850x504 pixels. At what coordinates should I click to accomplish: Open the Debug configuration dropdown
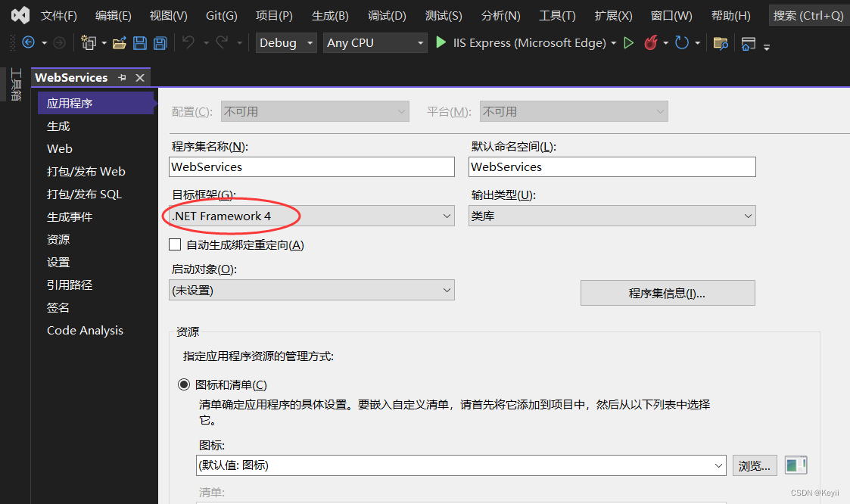pos(286,43)
